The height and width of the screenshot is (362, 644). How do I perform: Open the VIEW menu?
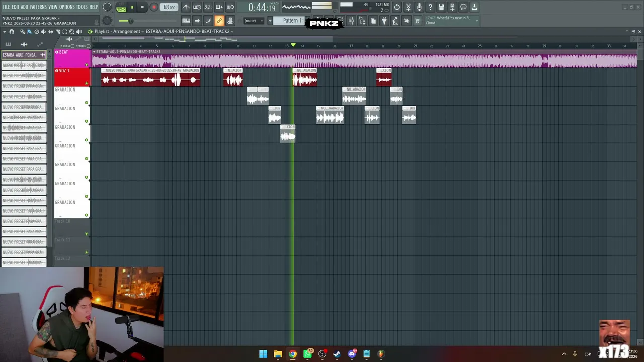coord(53,7)
